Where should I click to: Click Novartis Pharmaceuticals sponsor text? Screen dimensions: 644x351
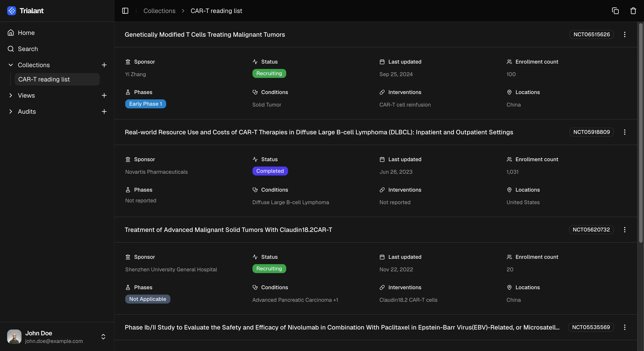point(156,172)
